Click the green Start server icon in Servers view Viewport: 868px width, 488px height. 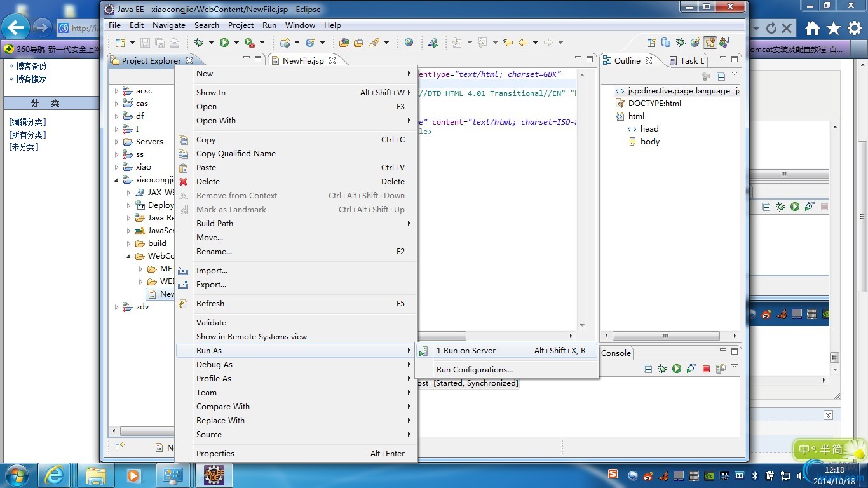(677, 369)
